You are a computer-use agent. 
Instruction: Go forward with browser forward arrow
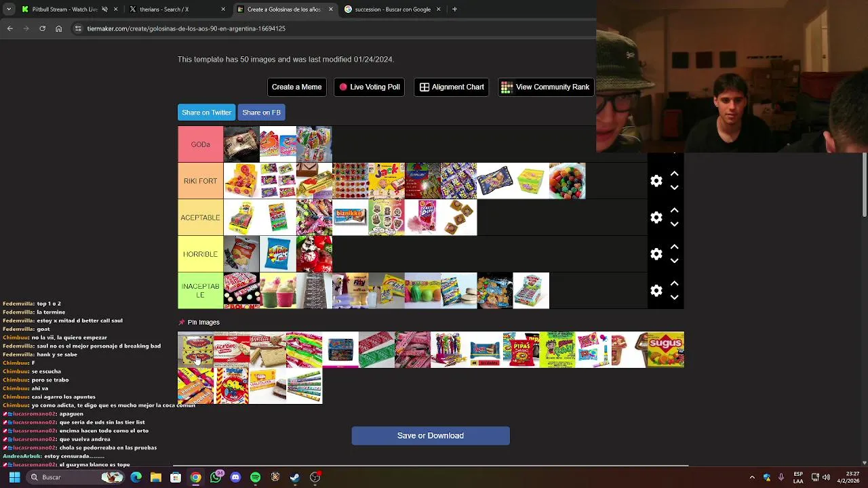point(26,28)
